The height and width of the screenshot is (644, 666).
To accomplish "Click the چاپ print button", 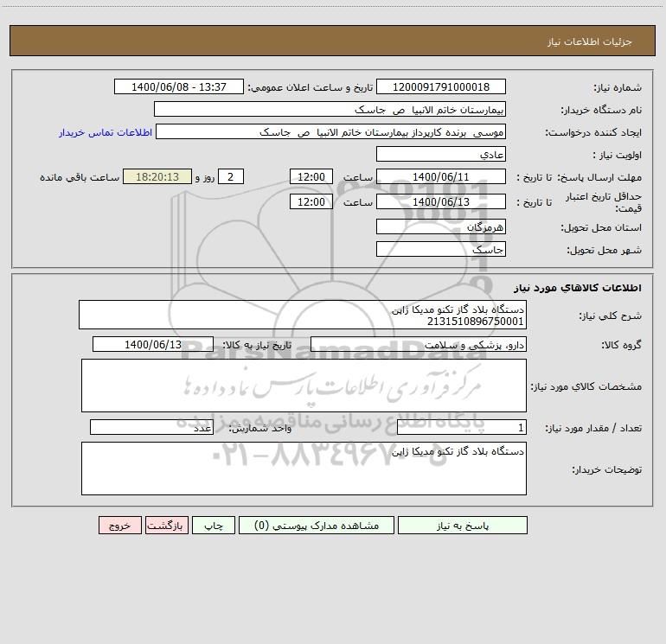I will 214,525.
